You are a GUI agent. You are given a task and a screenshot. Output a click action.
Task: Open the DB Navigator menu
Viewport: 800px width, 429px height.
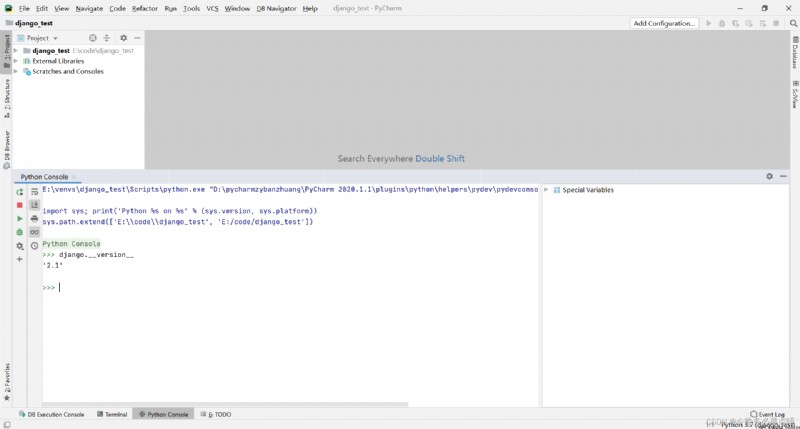(276, 9)
